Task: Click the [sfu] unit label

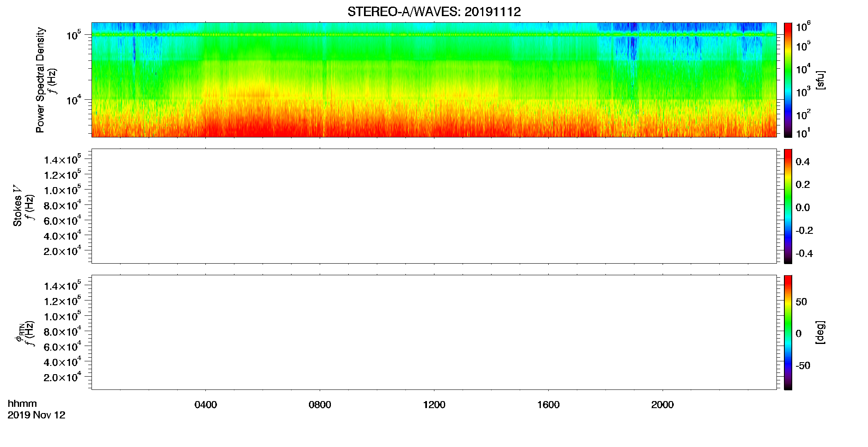Action: 820,80
